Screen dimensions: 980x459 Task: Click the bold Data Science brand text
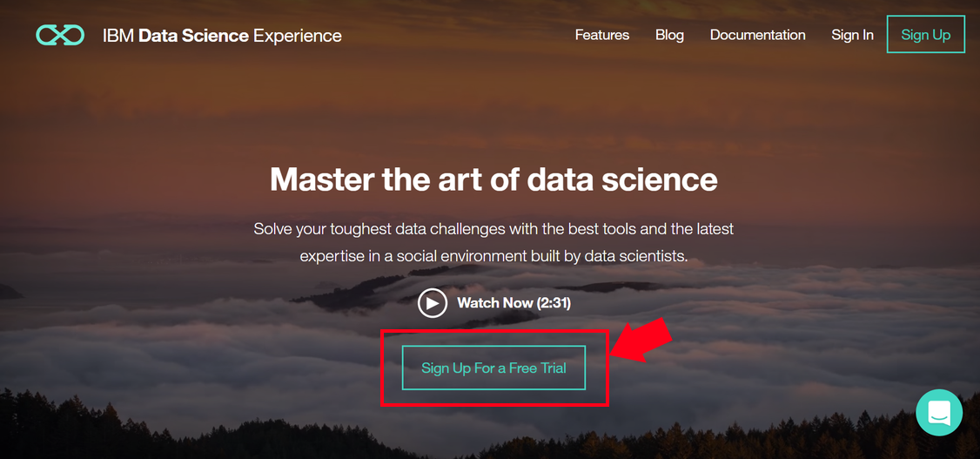tap(194, 36)
